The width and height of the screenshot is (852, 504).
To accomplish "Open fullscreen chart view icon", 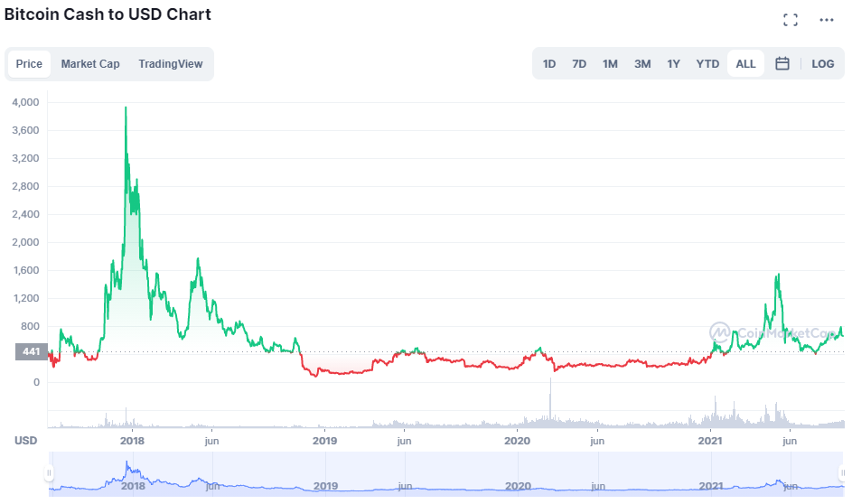I will [x=791, y=20].
